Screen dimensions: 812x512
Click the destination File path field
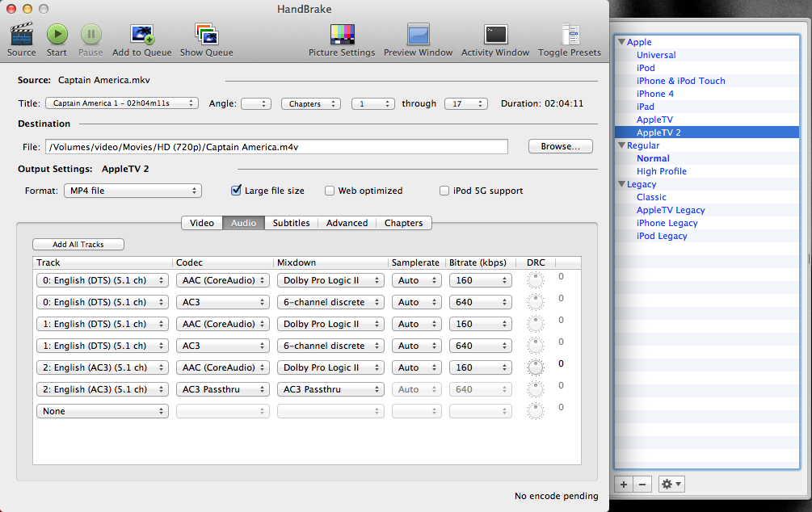tap(276, 146)
